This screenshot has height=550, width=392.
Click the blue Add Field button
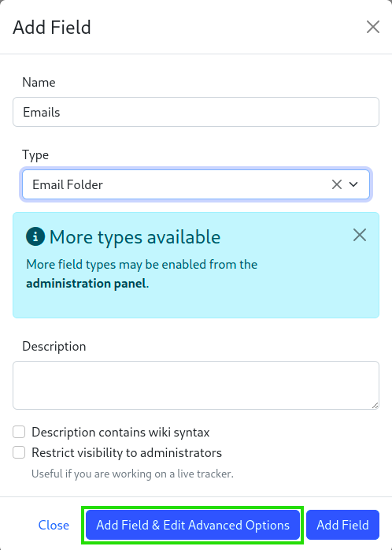tap(342, 525)
